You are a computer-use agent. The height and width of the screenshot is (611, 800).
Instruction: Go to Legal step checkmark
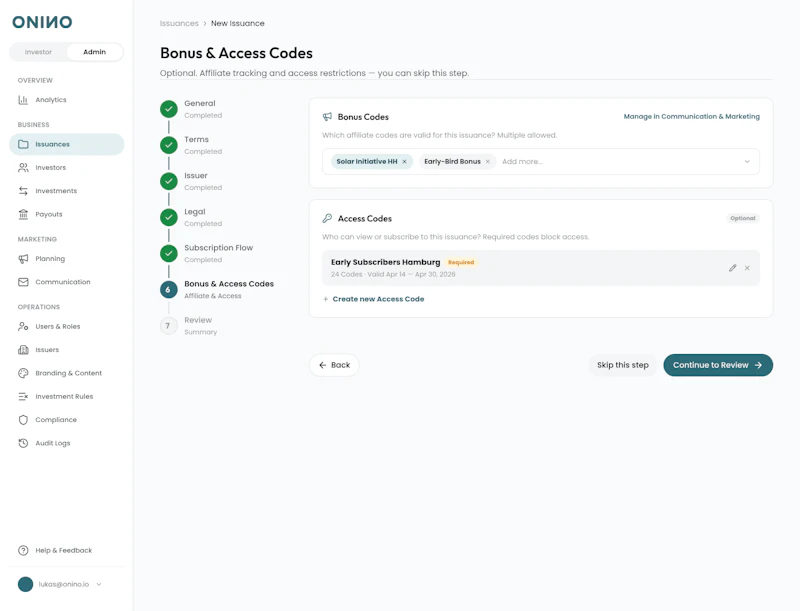(169, 217)
